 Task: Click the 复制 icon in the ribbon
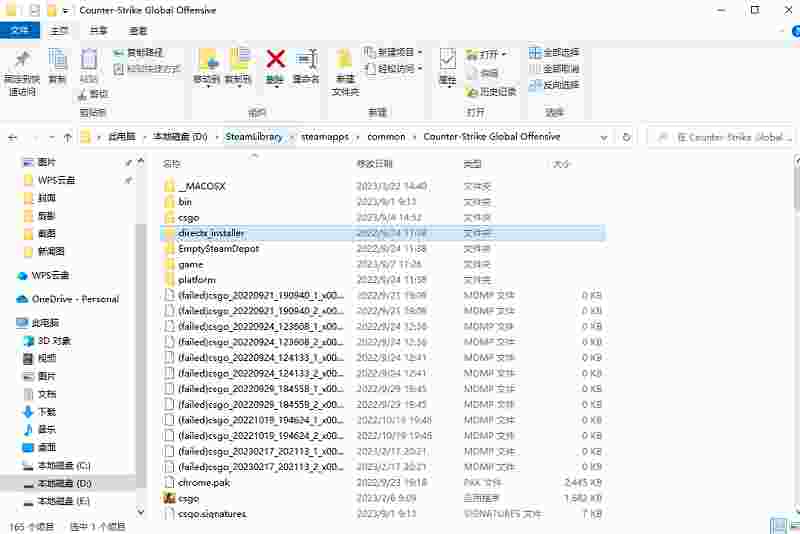(x=57, y=61)
